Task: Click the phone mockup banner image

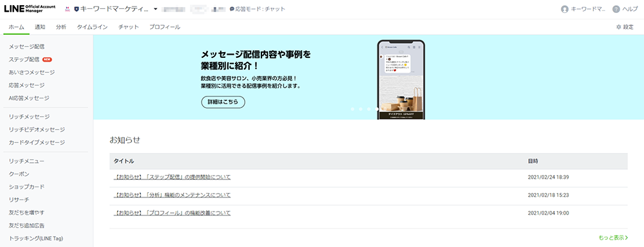Action: (x=401, y=80)
